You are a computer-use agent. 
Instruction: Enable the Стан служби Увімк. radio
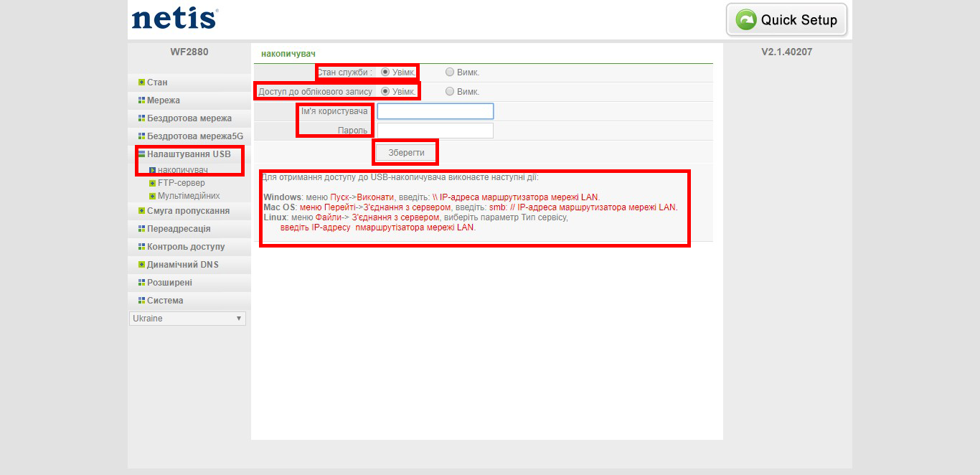385,72
